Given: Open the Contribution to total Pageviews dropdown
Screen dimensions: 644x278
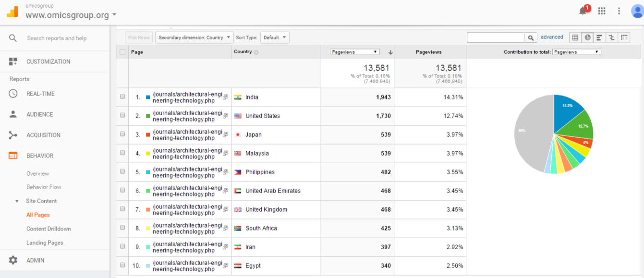Looking at the screenshot, I should click(x=576, y=52).
